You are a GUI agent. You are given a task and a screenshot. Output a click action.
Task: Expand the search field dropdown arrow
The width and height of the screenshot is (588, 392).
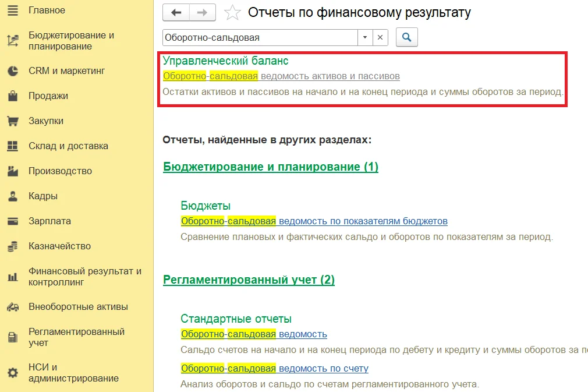(x=365, y=37)
